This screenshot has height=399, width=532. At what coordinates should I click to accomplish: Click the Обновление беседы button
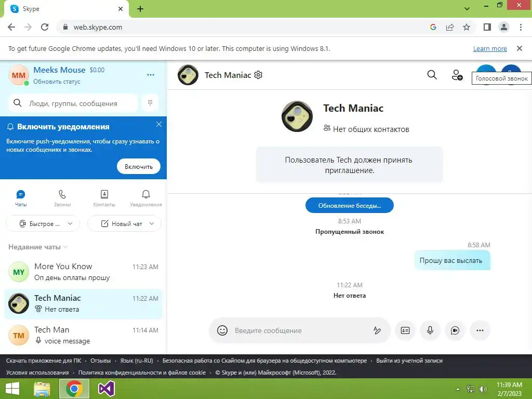click(350, 205)
